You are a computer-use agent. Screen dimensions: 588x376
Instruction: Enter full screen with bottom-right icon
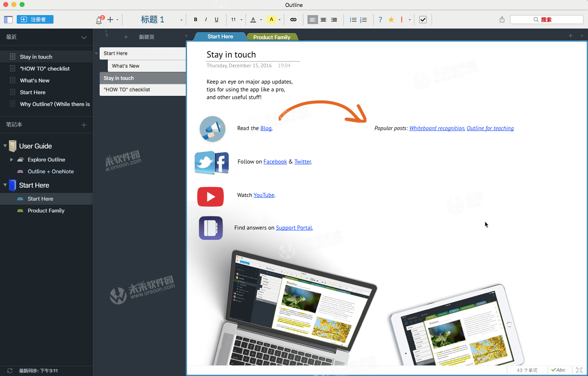point(579,370)
